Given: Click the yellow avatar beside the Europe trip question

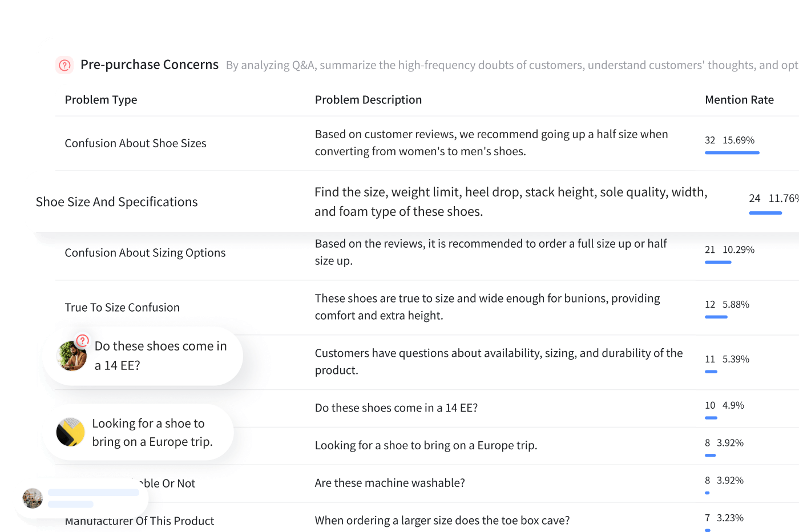Looking at the screenshot, I should tap(71, 432).
